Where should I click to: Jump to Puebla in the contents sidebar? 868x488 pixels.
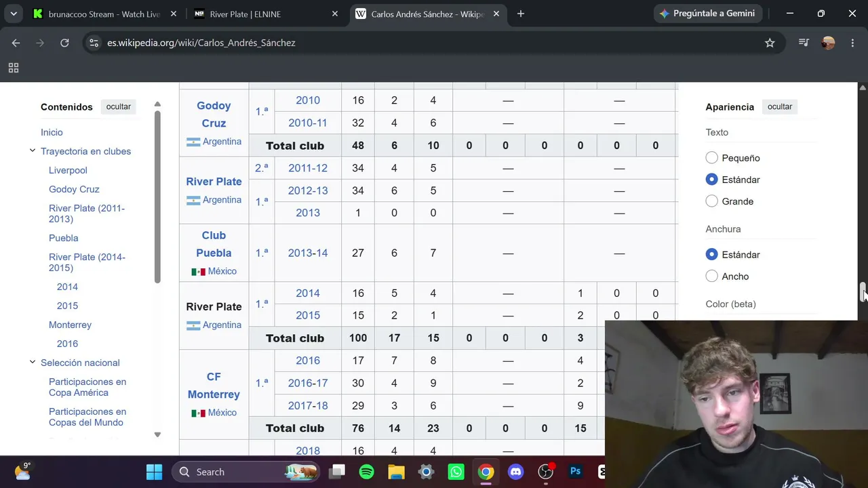[64, 238]
